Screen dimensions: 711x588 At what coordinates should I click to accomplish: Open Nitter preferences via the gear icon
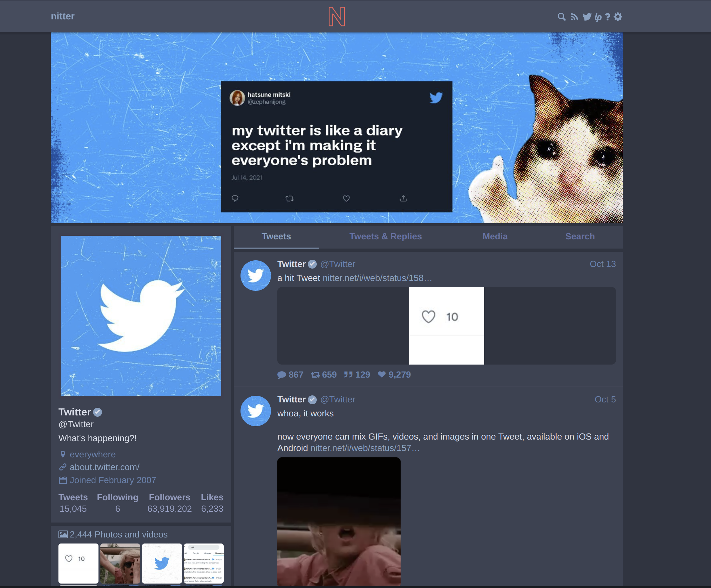pos(618,16)
